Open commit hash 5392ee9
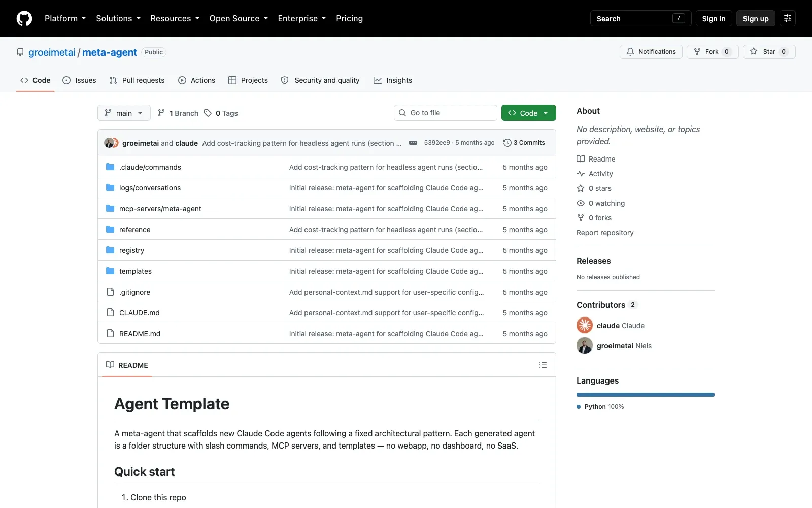Viewport: 812px width, 508px height. pos(437,143)
